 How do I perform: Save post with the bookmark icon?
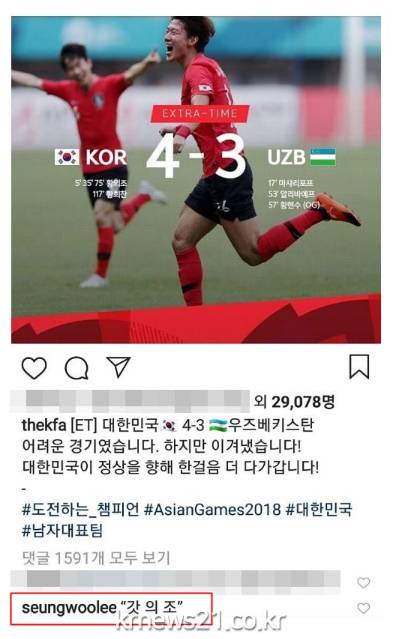click(x=359, y=366)
